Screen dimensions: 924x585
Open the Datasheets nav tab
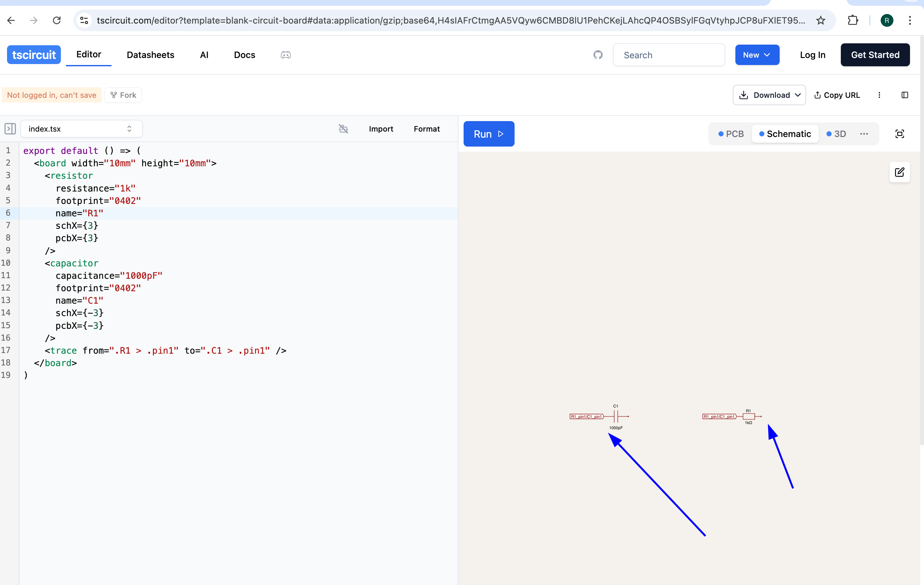click(150, 55)
